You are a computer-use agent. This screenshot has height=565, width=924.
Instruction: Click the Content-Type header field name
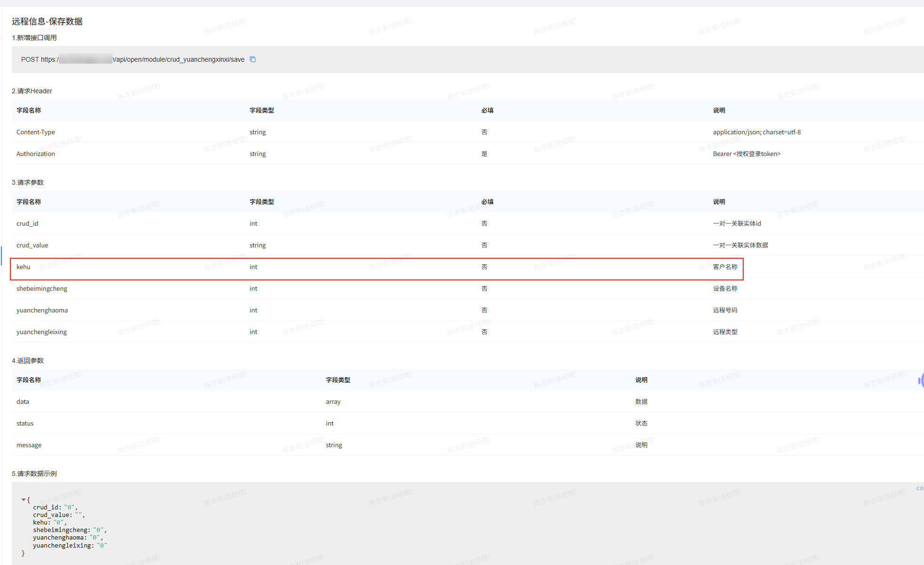pos(36,132)
